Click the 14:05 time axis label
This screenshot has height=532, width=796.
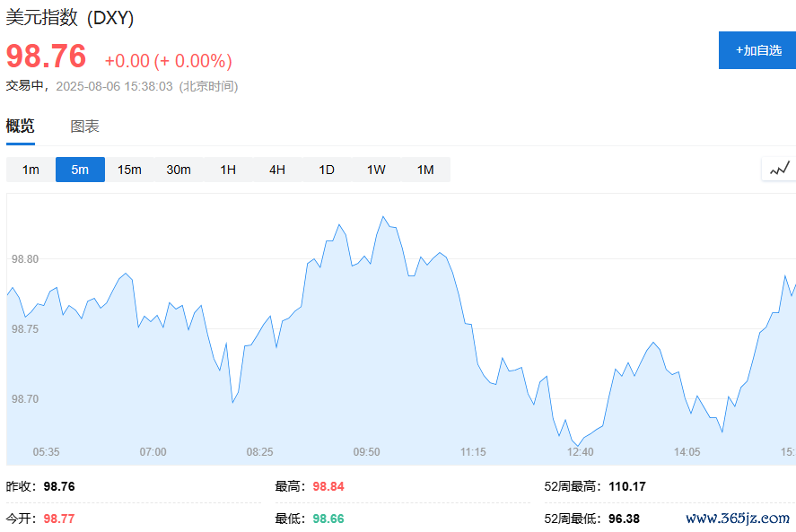click(687, 452)
